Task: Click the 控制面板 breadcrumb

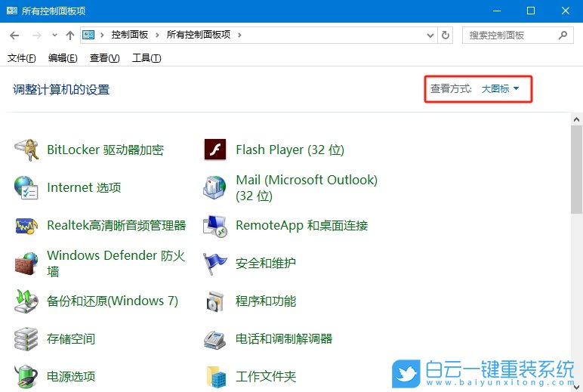Action: click(x=130, y=35)
